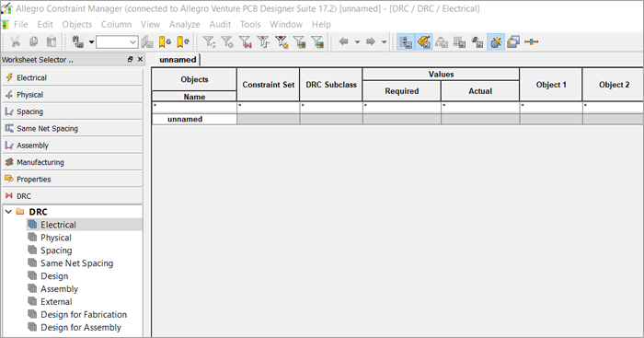Collapse the DRC folder tree node

8,212
